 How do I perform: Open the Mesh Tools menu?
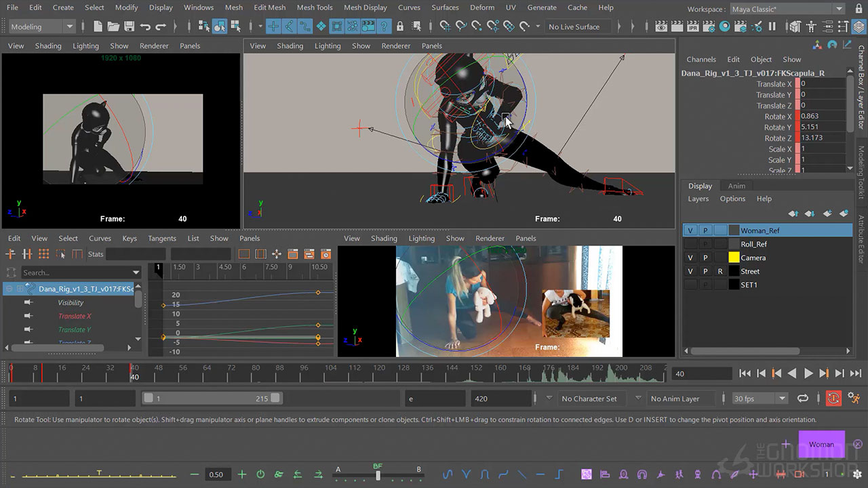tap(315, 7)
